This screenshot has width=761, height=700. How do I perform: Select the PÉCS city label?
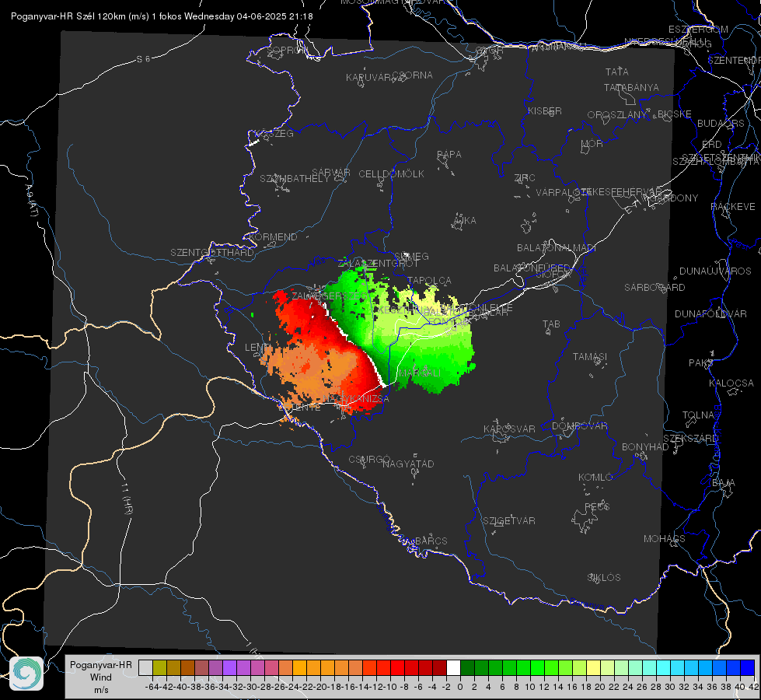596,506
